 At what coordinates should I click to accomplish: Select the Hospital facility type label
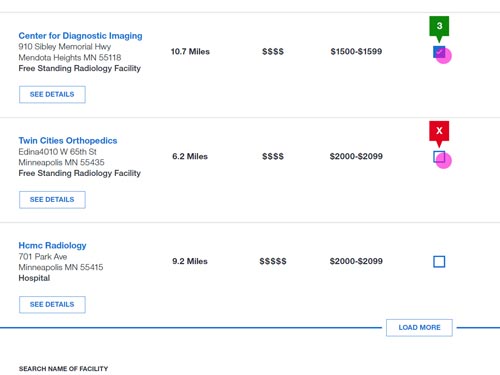tap(34, 278)
